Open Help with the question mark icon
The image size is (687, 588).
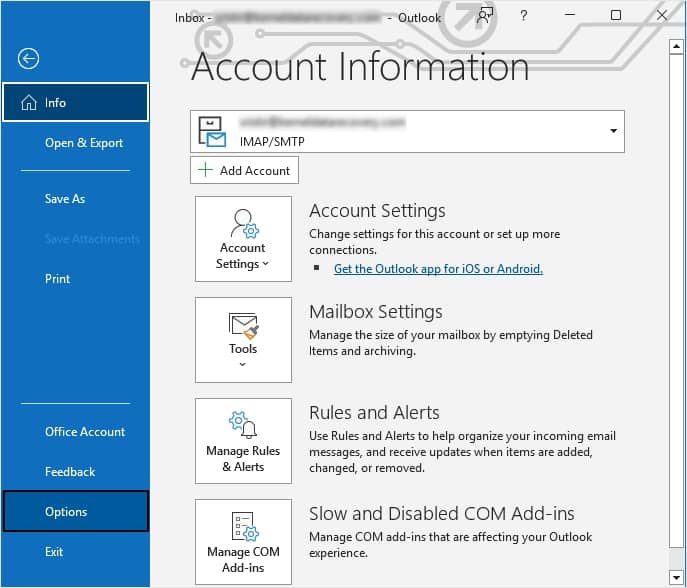coord(524,16)
